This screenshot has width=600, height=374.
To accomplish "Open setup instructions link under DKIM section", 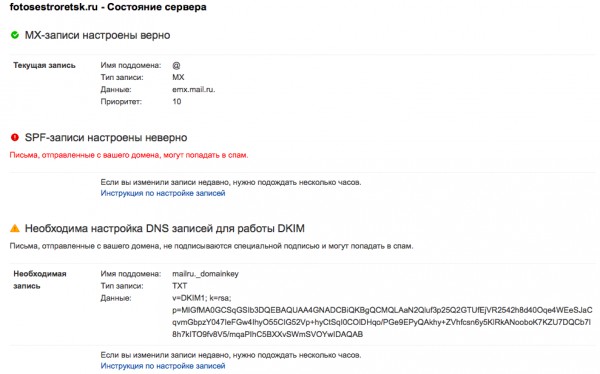I will coord(163,366).
